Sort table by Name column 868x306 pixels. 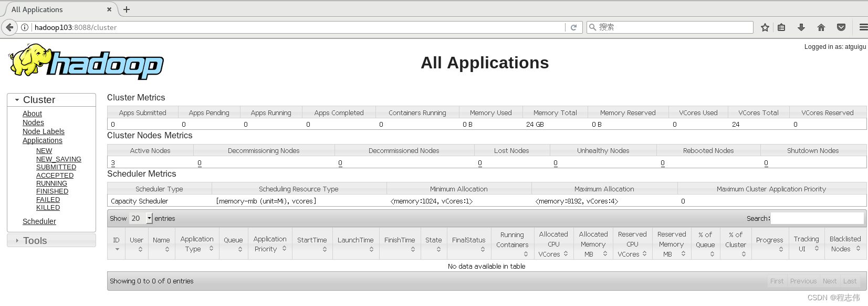pos(161,243)
